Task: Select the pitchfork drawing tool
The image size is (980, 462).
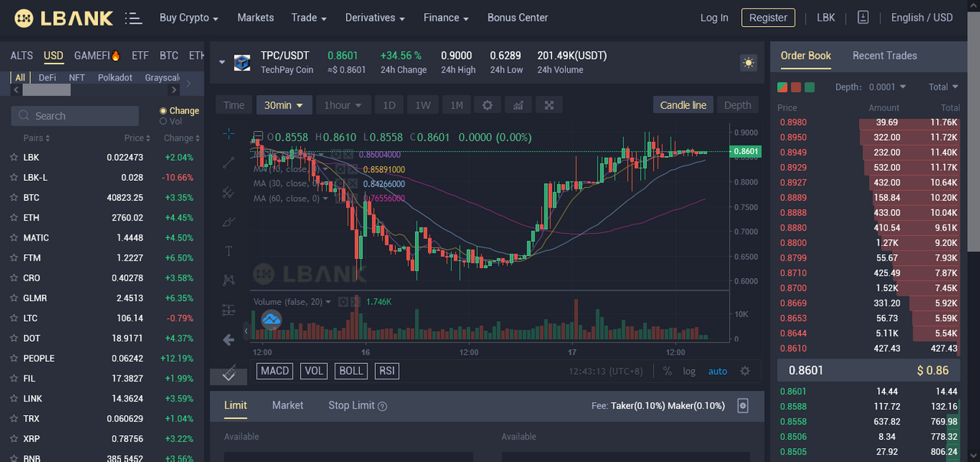Action: point(228,192)
